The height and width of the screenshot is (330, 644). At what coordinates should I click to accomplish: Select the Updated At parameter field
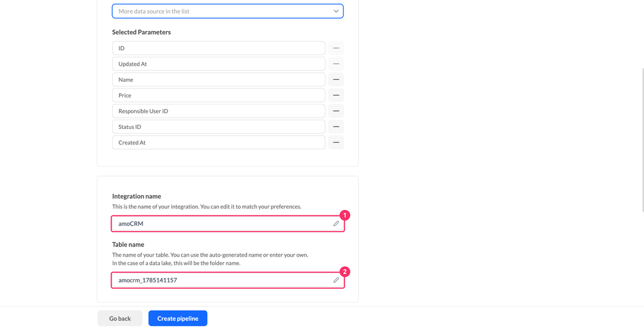(x=218, y=64)
